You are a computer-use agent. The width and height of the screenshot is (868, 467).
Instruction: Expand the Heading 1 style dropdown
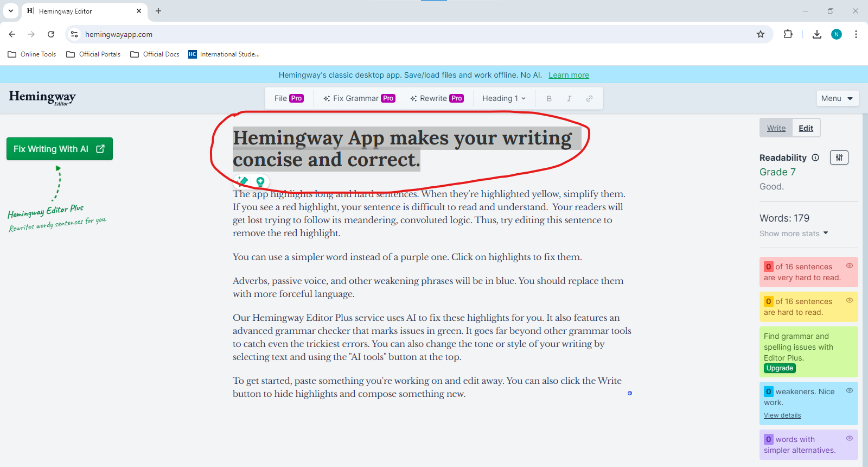pos(504,98)
